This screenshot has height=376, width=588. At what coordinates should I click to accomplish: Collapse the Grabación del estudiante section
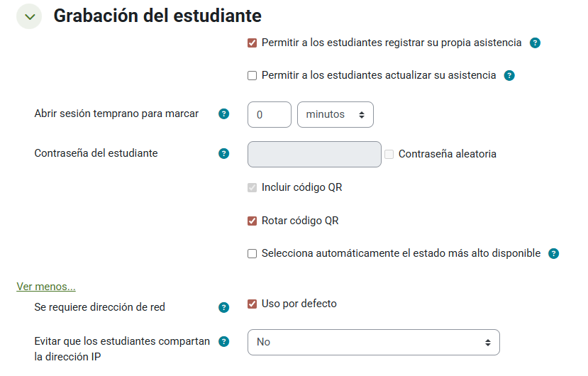[29, 16]
